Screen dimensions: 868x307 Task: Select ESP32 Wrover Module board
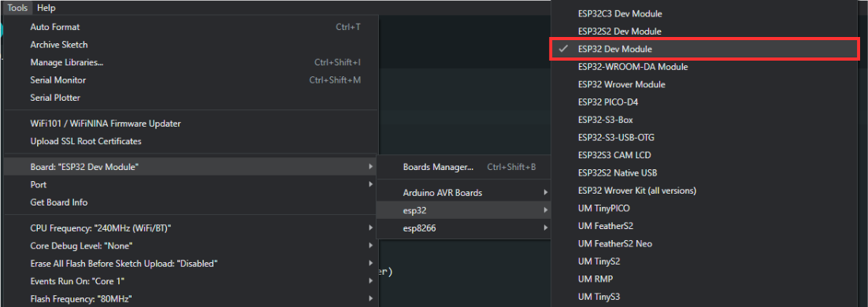[704, 85]
